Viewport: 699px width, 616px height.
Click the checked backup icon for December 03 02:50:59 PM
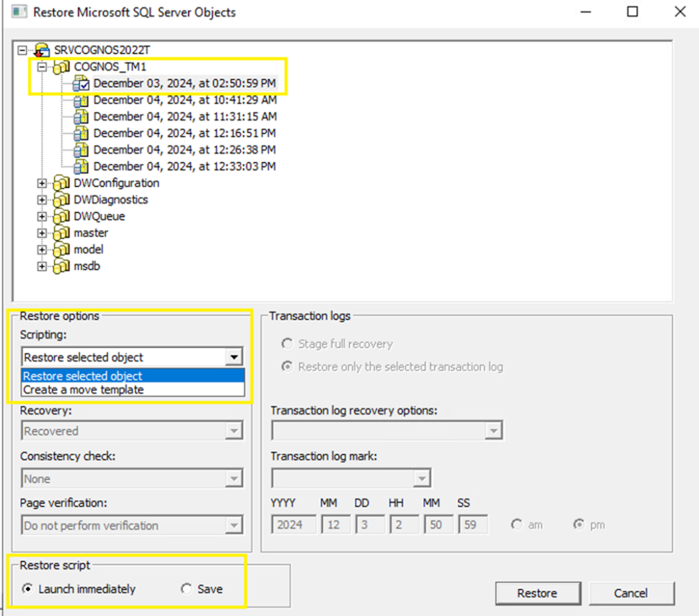coord(81,83)
